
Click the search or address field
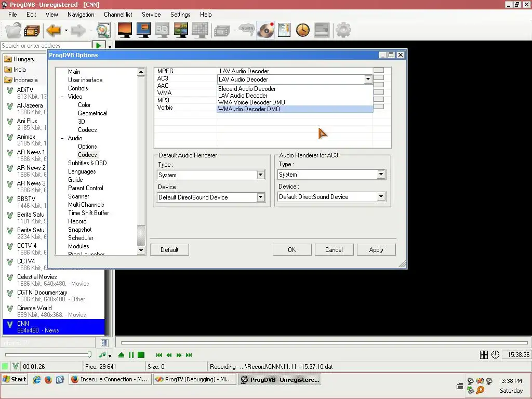point(46,46)
